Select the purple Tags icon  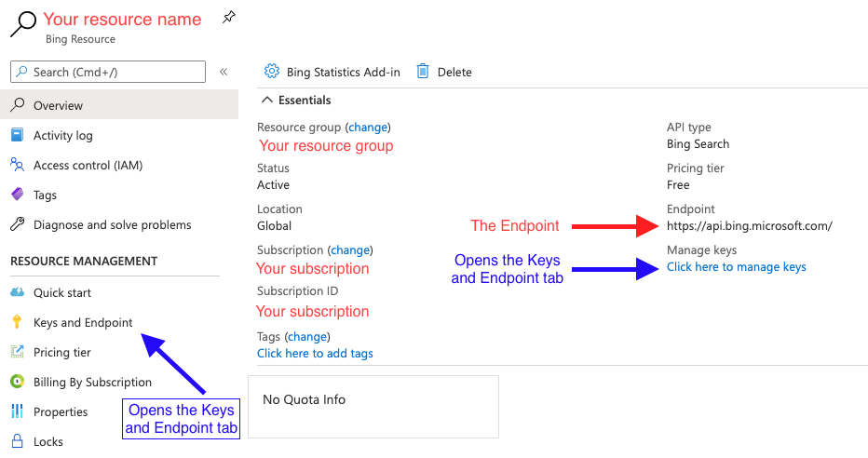pos(17,195)
